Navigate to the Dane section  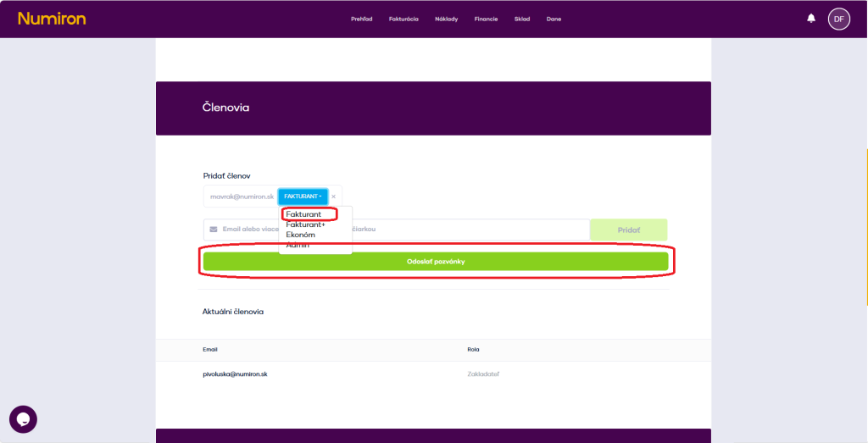[x=554, y=19]
